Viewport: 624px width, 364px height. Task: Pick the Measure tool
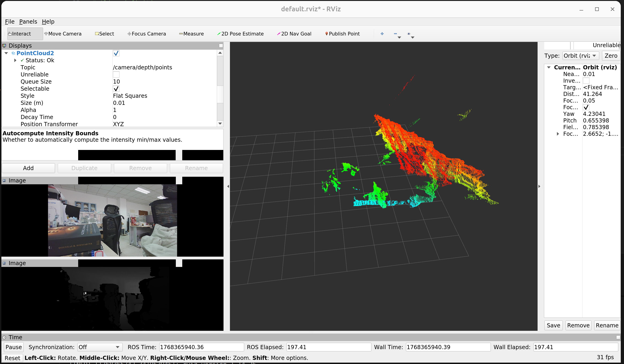coord(191,34)
